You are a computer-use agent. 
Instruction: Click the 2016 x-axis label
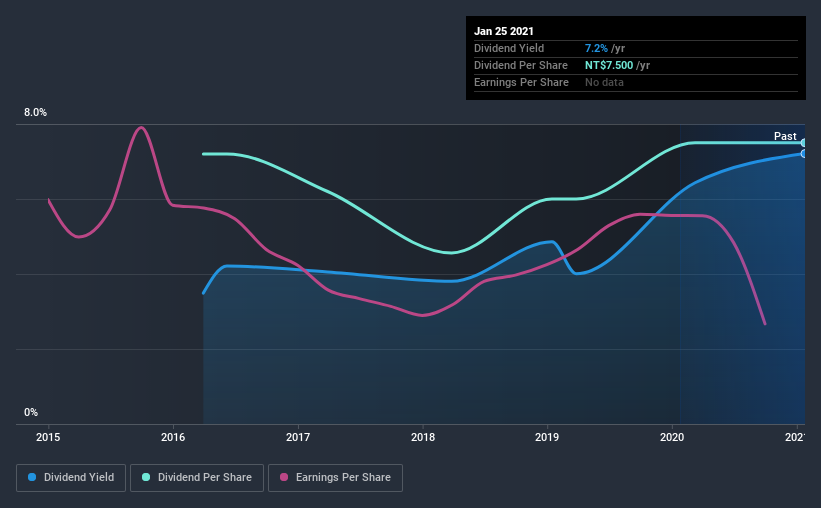(x=173, y=437)
